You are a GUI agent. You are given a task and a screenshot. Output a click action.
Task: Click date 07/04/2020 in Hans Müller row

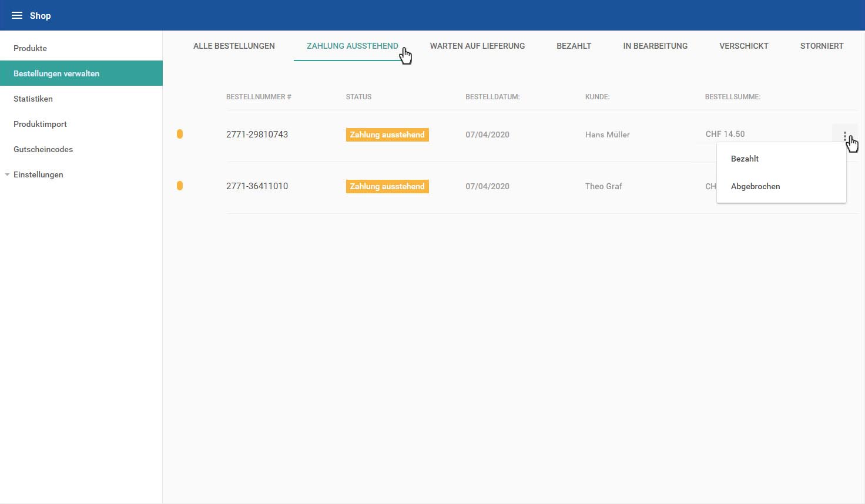point(487,135)
